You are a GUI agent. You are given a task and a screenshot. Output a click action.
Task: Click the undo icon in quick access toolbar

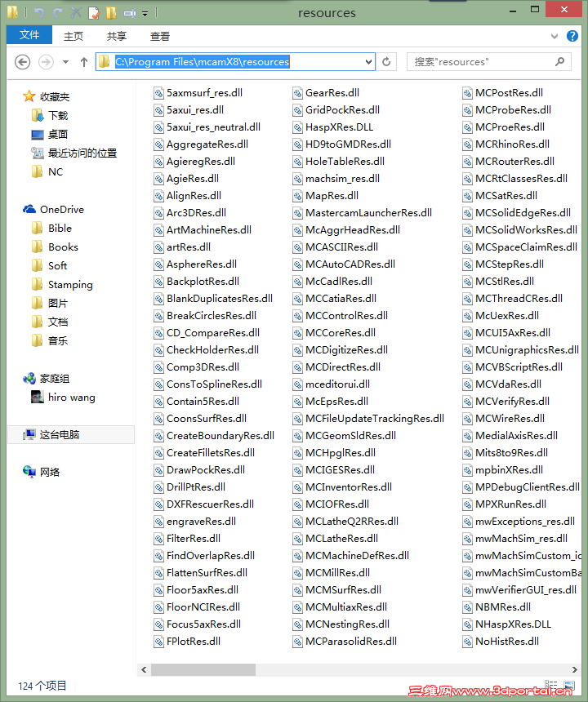39,12
